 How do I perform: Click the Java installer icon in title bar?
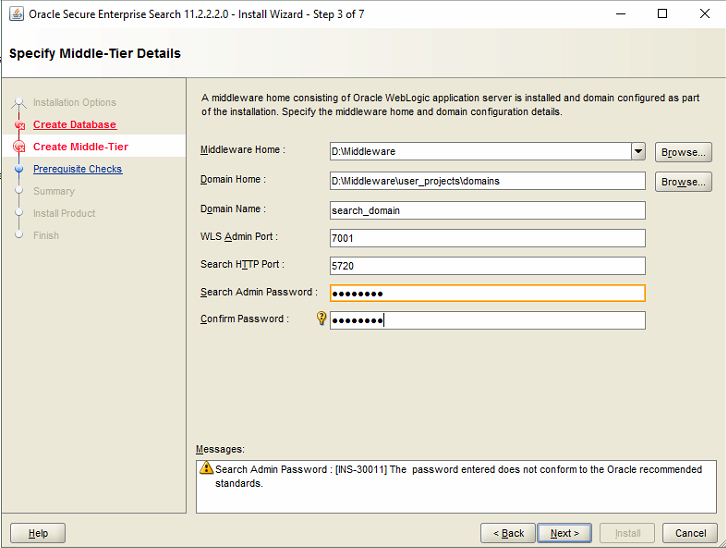pyautogui.click(x=16, y=14)
